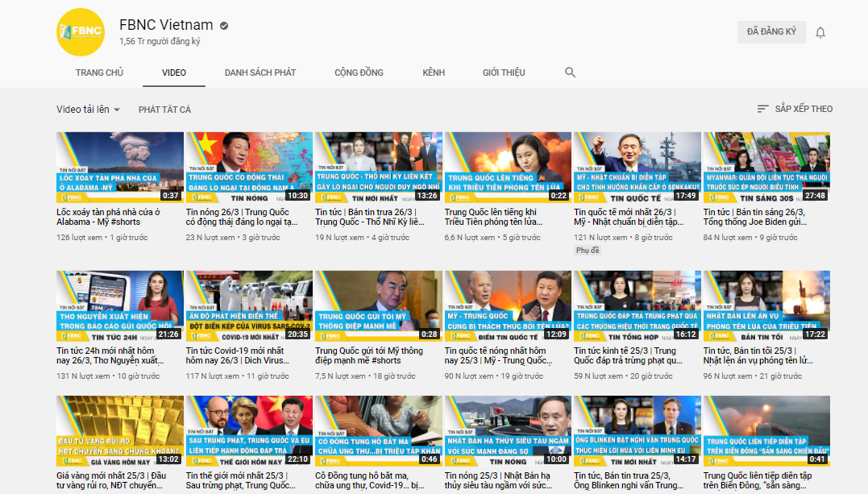The height and width of the screenshot is (494, 868).
Task: Select the GIỚI THIỆU tab
Action: [504, 73]
